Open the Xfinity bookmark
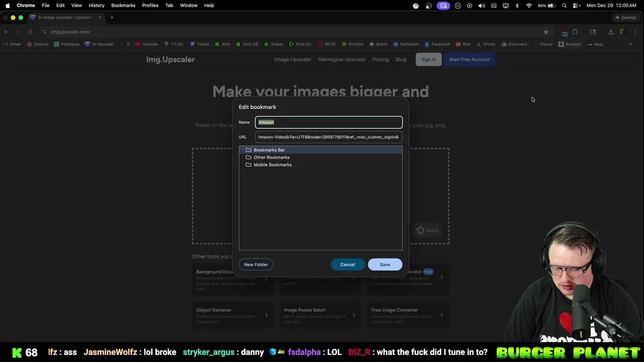Viewport: 644px width, 362px height. [x=486, y=44]
